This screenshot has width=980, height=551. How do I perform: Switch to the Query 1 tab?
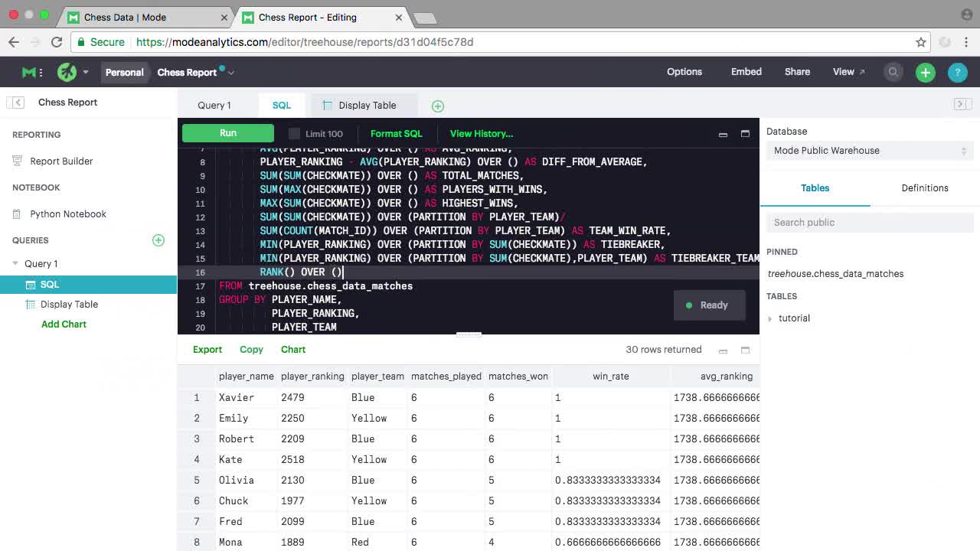click(214, 106)
